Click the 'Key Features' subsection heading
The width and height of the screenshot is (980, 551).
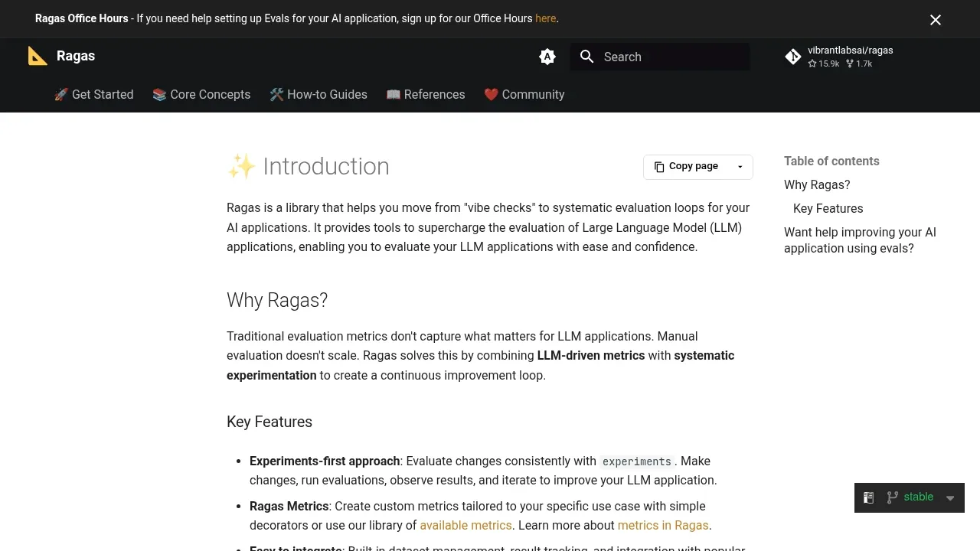(x=269, y=422)
